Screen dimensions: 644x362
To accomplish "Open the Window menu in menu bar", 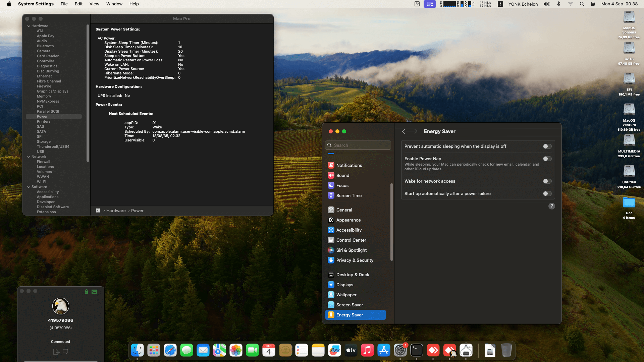I will pos(114,4).
